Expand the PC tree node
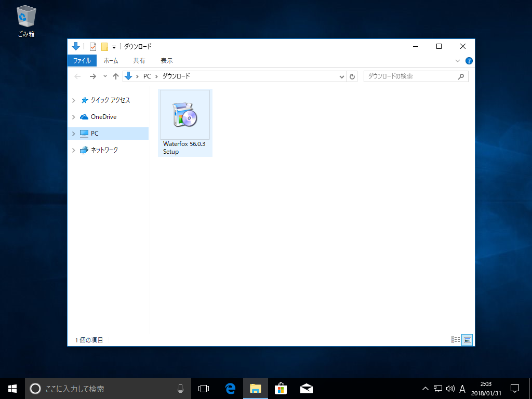The height and width of the screenshot is (399, 532). tap(74, 134)
